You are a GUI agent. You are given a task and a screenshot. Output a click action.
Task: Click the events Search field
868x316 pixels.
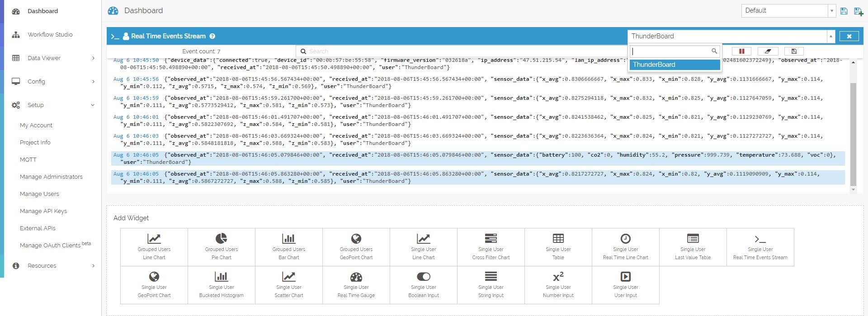(x=452, y=51)
